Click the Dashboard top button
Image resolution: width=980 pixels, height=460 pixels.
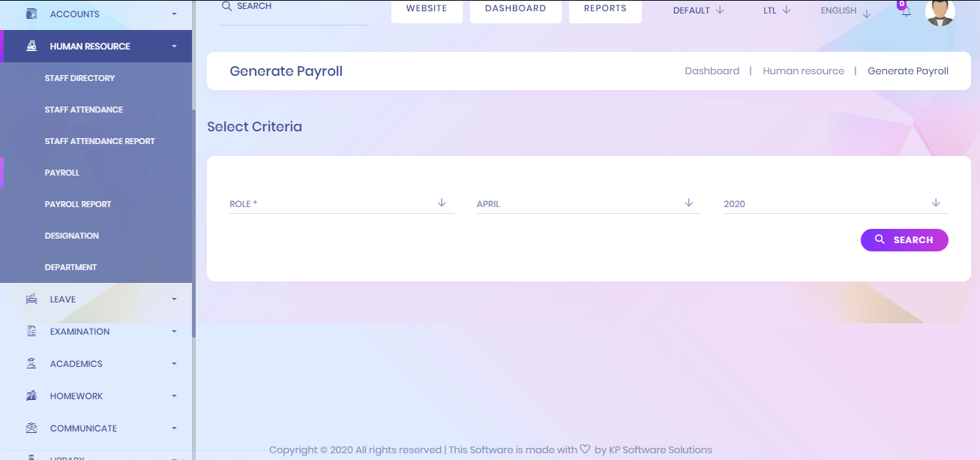[516, 10]
